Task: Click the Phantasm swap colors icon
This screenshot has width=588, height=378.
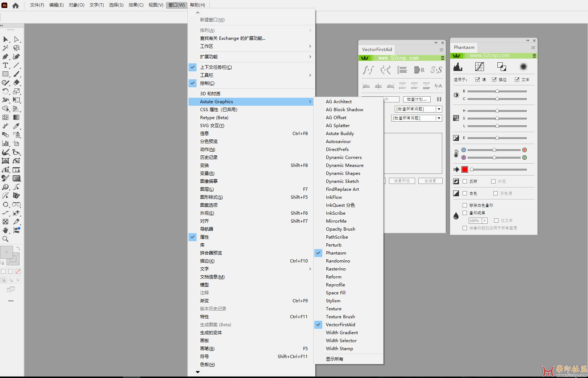Action: coord(502,67)
